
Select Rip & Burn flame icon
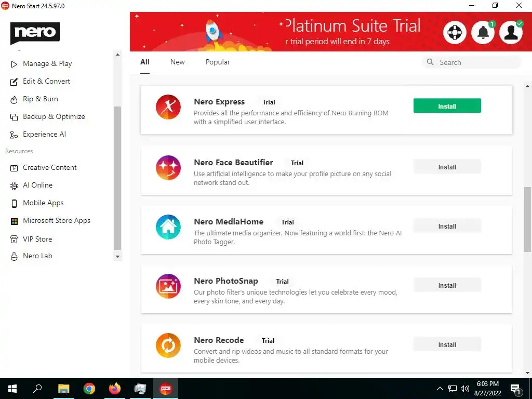click(x=14, y=99)
